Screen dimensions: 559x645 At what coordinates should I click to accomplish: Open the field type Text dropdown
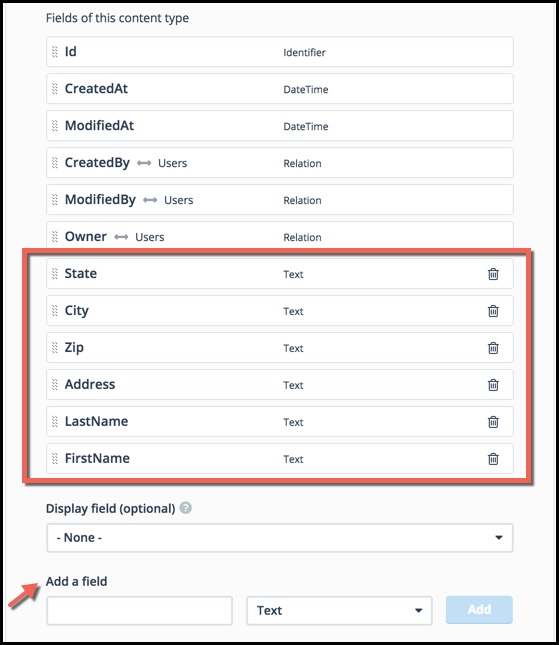coord(339,610)
